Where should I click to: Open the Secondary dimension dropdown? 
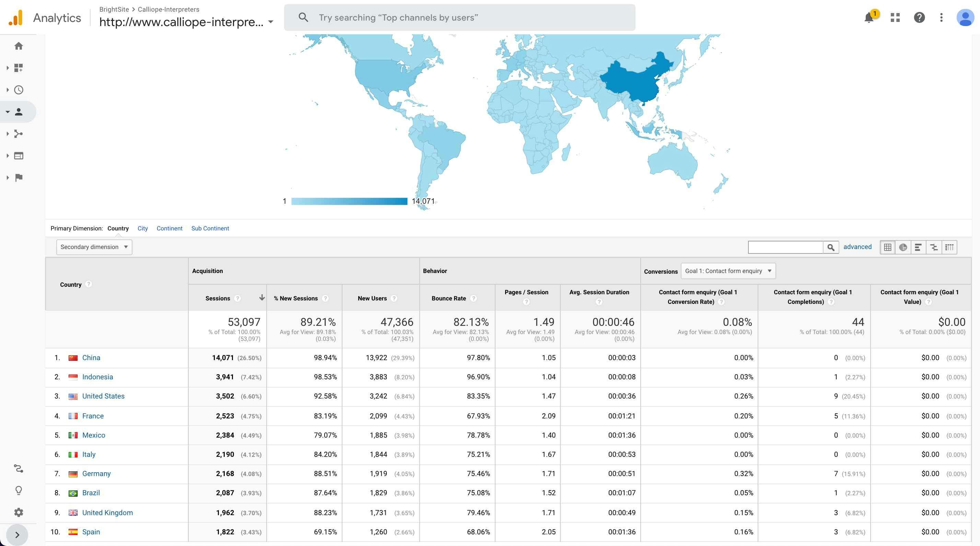pyautogui.click(x=94, y=247)
